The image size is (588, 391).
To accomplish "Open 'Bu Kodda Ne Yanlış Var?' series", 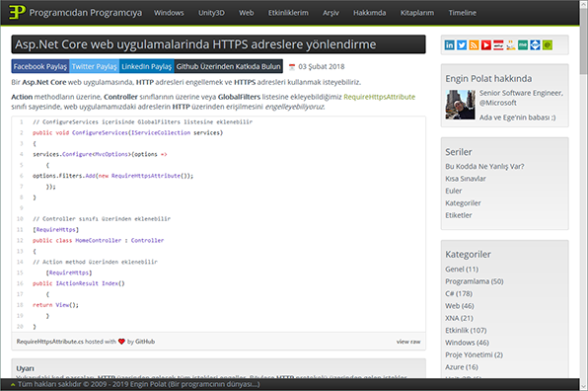I will 484,166.
